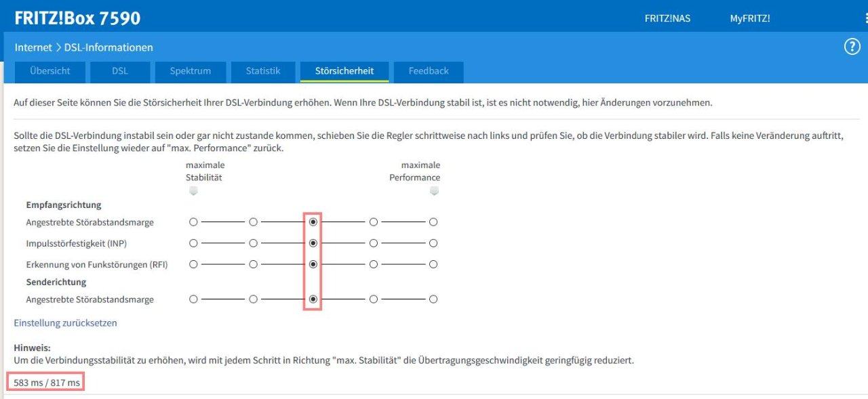Switch to the DSL tab
This screenshot has height=399, width=868.
point(119,71)
